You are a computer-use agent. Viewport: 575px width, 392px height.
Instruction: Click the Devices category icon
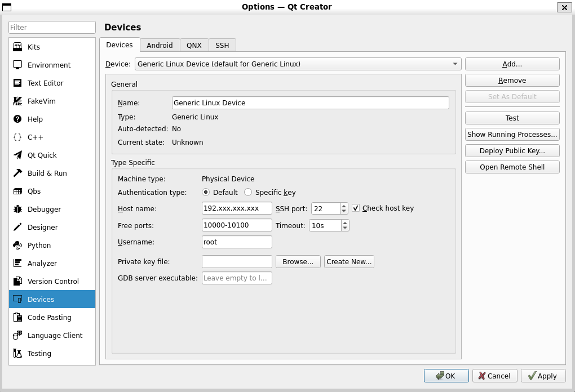[x=17, y=299]
